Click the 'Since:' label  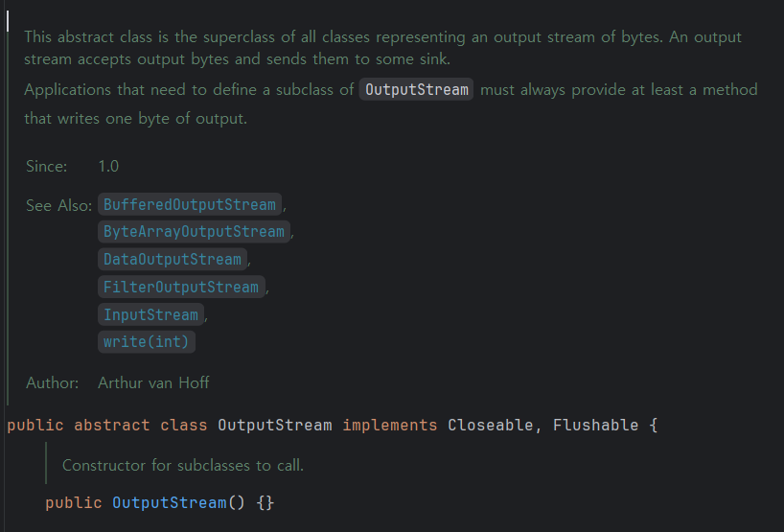[x=47, y=167]
